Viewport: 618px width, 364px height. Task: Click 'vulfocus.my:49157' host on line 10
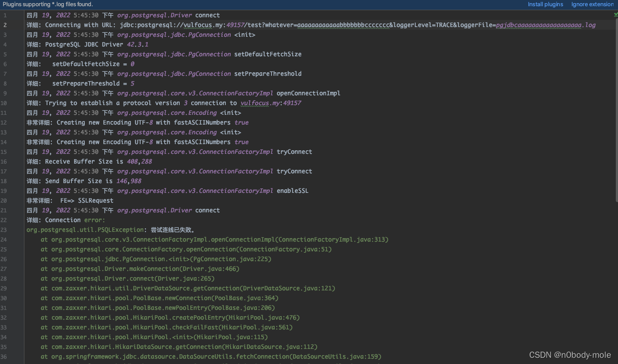click(x=271, y=103)
